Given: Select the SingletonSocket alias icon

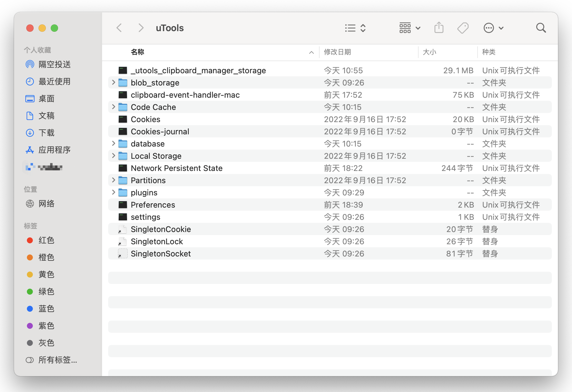Looking at the screenshot, I should point(123,254).
